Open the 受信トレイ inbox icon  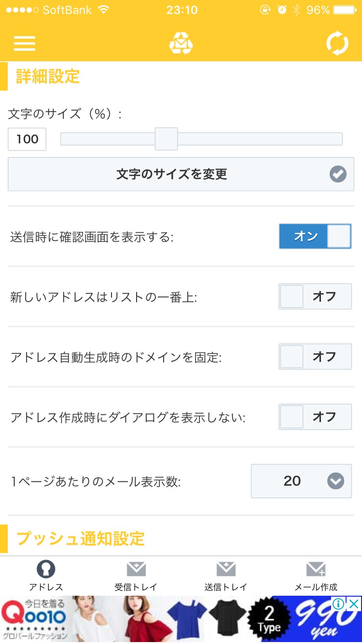(136, 570)
